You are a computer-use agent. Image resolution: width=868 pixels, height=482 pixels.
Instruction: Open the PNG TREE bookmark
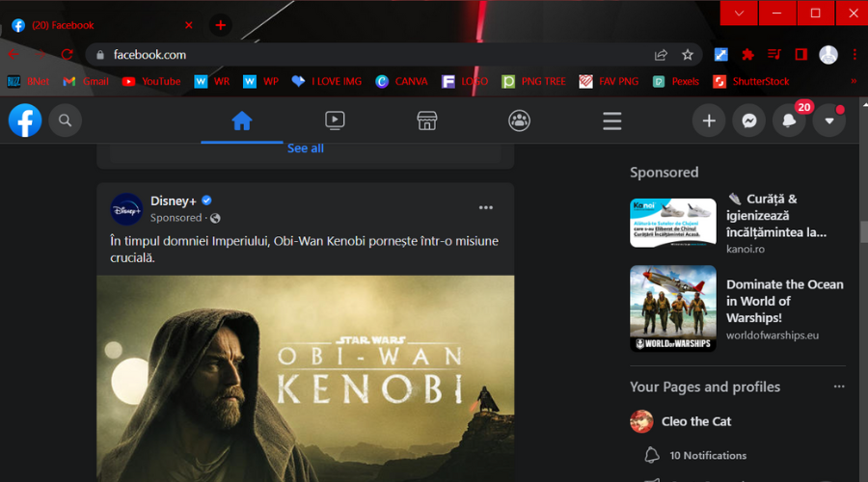[x=533, y=81]
